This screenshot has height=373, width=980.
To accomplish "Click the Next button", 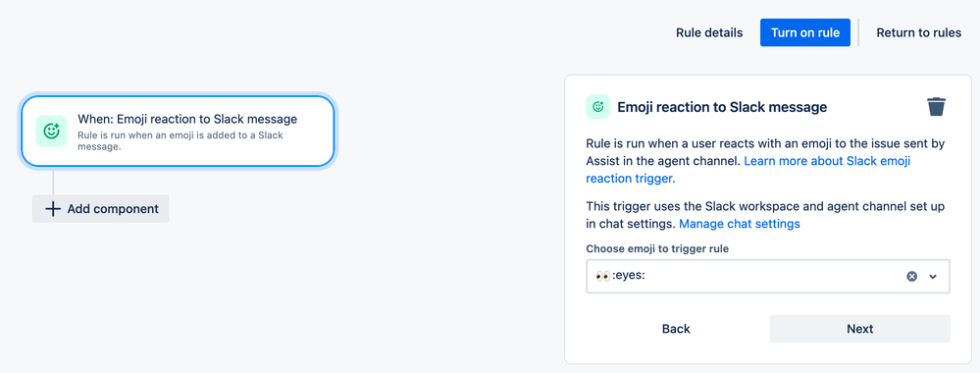I will pyautogui.click(x=859, y=329).
